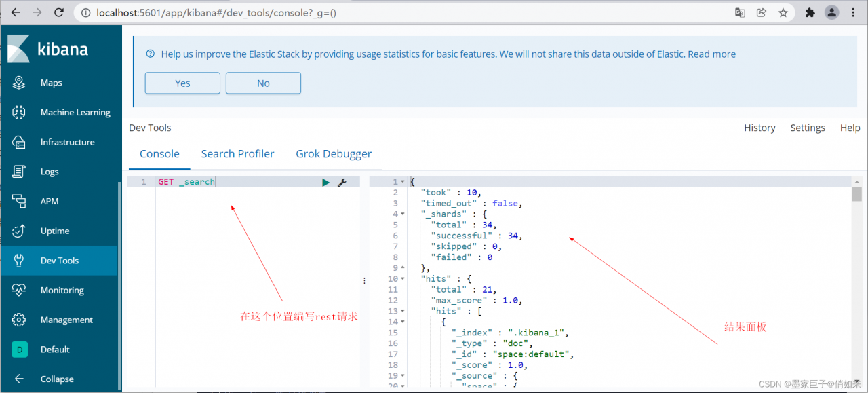This screenshot has height=393, width=868.
Task: Click the result panel scroll-up arrow
Action: pyautogui.click(x=857, y=182)
